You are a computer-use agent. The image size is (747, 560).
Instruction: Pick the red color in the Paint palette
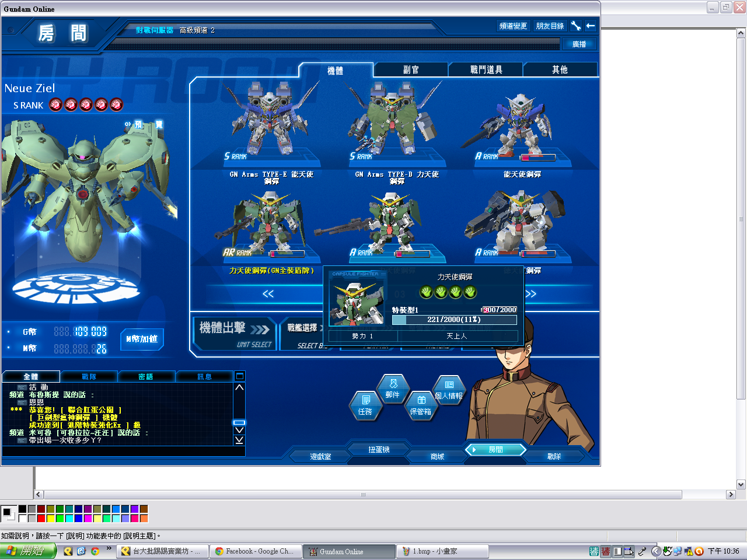[x=41, y=518]
